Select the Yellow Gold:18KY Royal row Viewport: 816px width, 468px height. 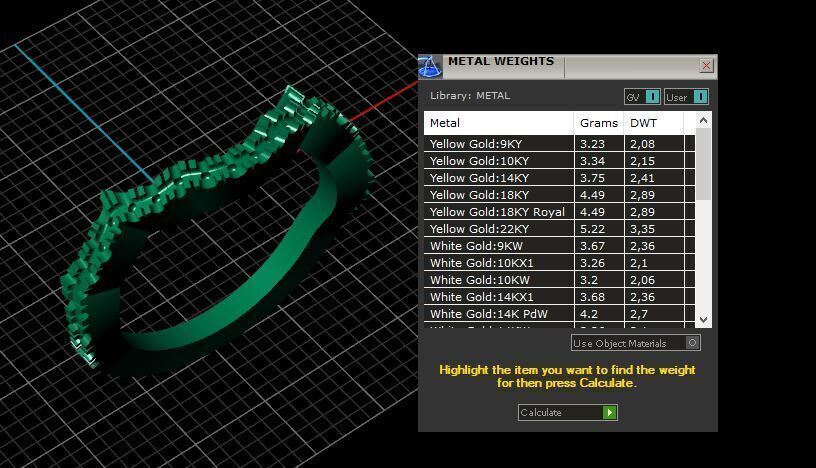[x=559, y=212]
